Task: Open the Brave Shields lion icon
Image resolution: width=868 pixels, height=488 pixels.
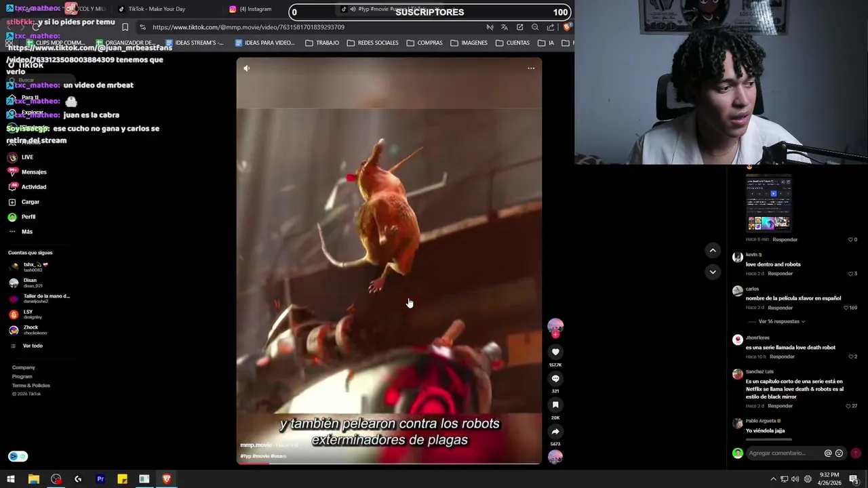Action: pos(567,27)
